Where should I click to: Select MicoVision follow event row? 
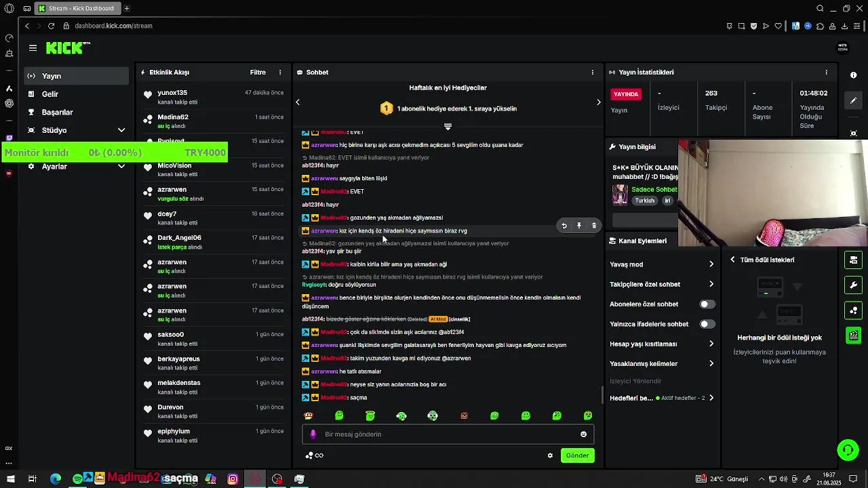[213, 169]
